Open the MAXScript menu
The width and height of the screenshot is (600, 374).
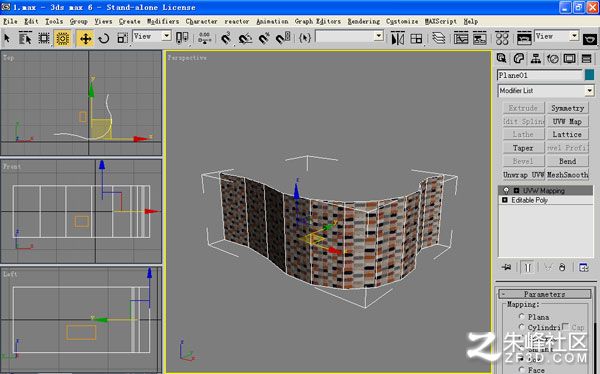click(x=440, y=21)
